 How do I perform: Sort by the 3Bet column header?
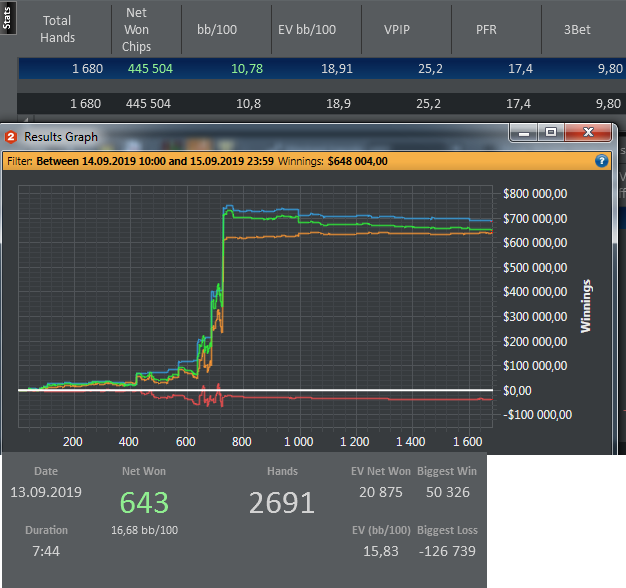pos(577,30)
